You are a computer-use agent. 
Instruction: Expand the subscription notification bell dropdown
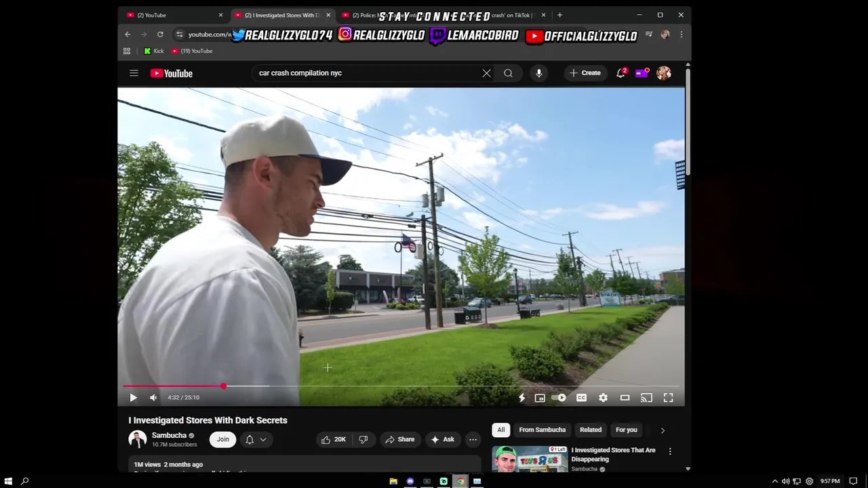[256, 440]
